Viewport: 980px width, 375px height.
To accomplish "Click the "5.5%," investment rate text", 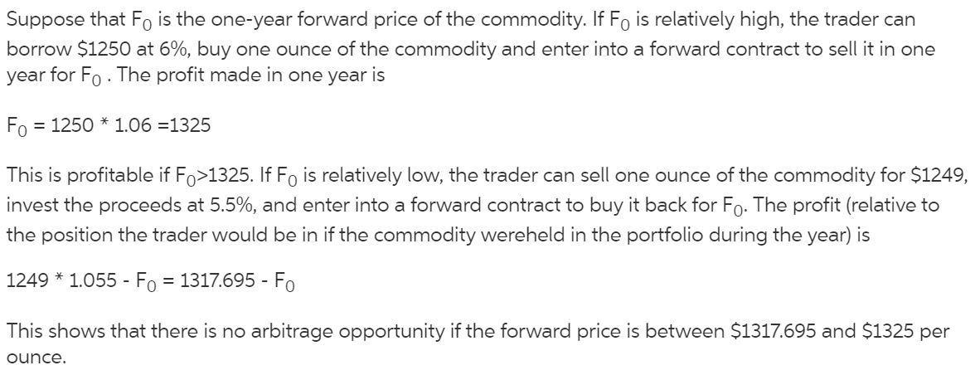I will [x=232, y=205].
